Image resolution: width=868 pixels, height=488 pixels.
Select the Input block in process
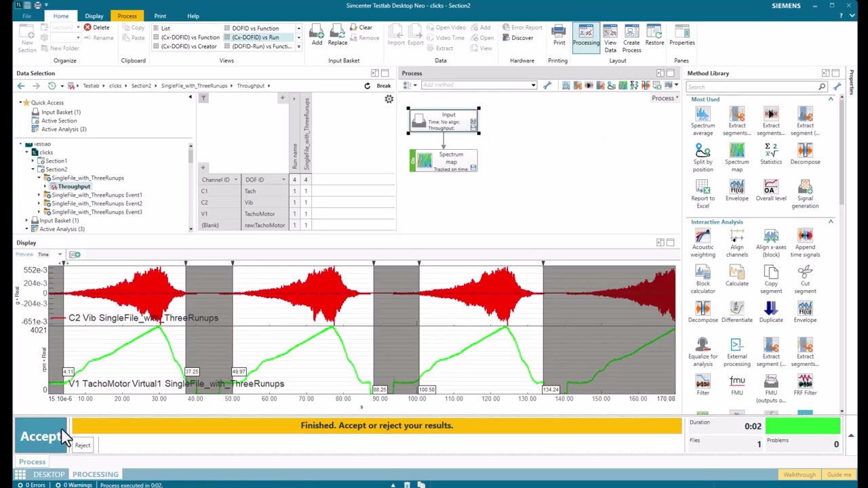click(443, 121)
